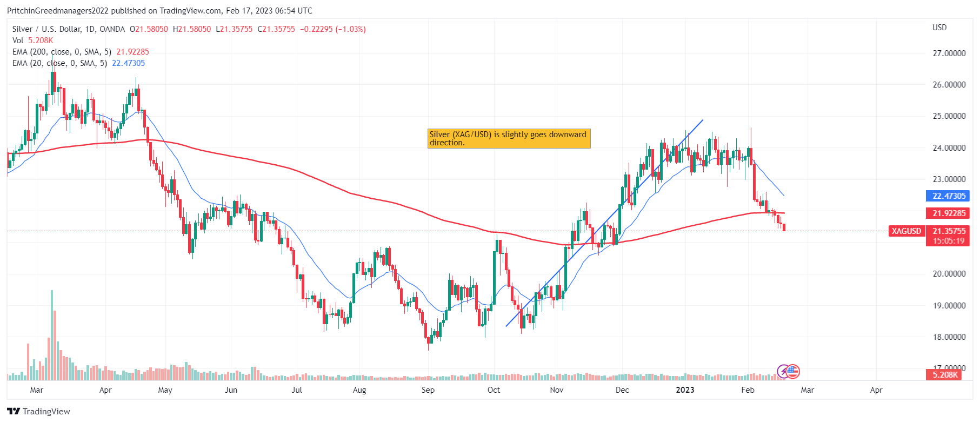Click the red 21.92285 price-axis label
Screen dimensions: 980x423
(949, 213)
